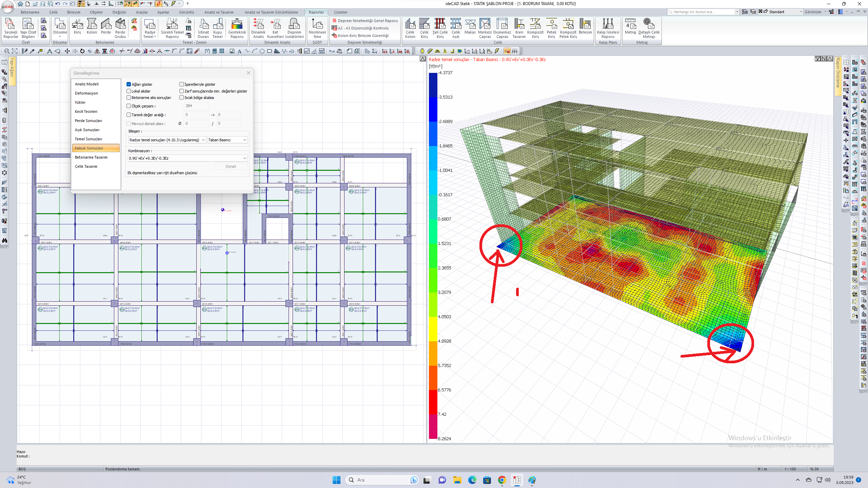Viewport: 868px width, 488px height.
Task: Close the Görselleştirme dialog
Action: (x=249, y=73)
